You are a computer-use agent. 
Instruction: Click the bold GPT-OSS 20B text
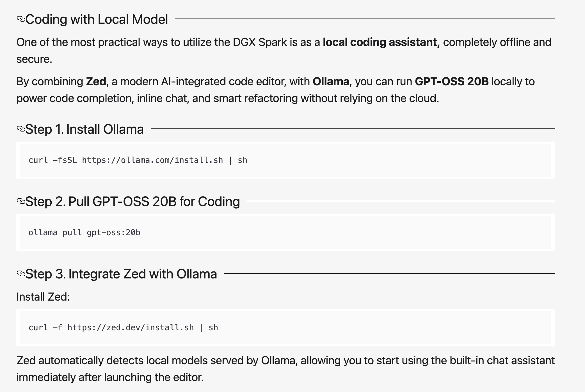click(x=452, y=82)
